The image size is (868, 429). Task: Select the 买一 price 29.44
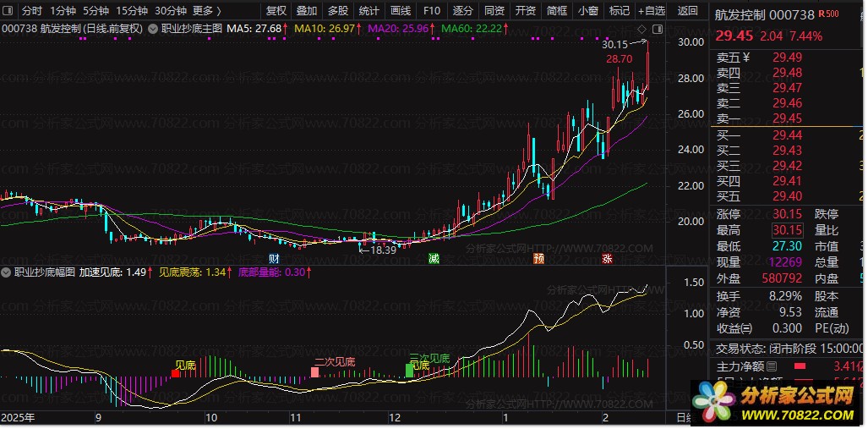click(787, 135)
